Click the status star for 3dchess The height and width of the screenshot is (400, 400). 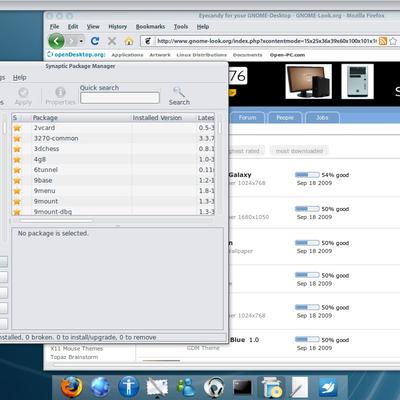[17, 149]
